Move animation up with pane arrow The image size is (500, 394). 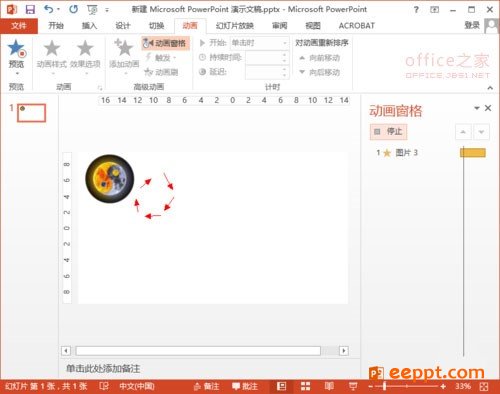tap(463, 132)
